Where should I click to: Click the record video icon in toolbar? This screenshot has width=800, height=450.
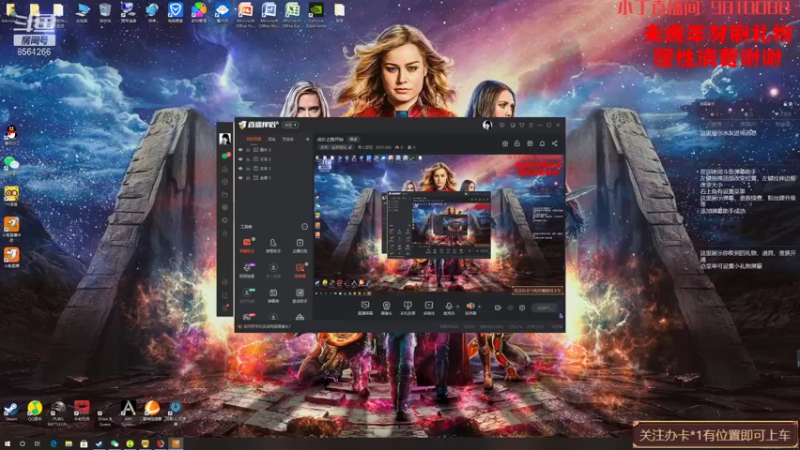498,308
